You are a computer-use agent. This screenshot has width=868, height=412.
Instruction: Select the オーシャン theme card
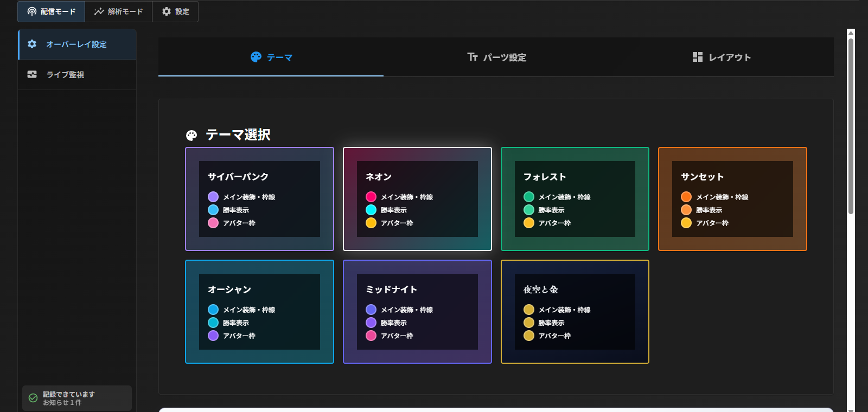[259, 312]
